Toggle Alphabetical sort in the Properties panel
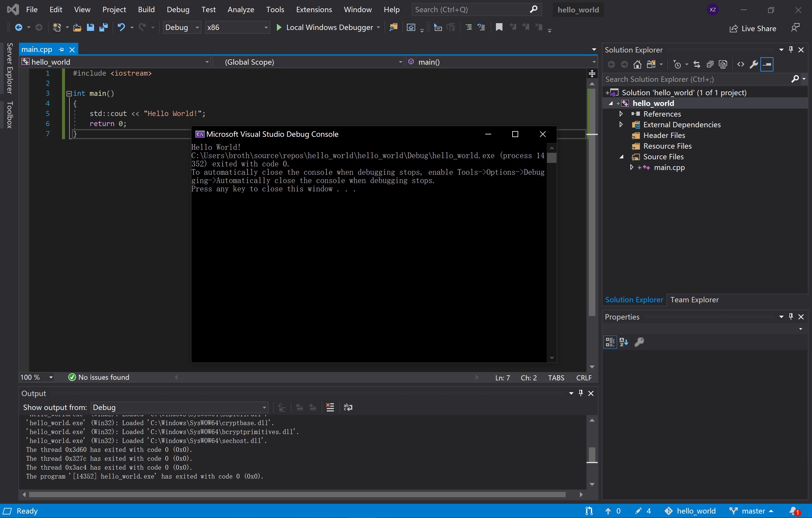The image size is (812, 518). point(624,342)
